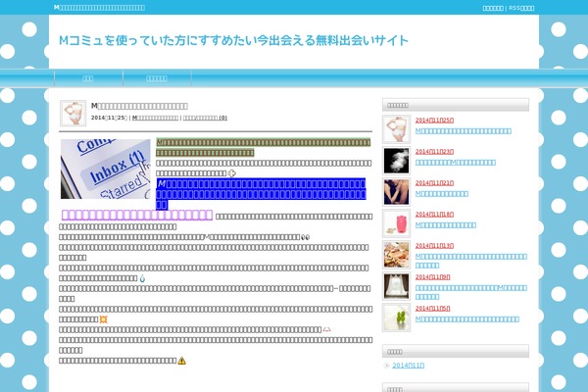Open the article category link beside date
The height and width of the screenshot is (392, 588).
click(155, 118)
